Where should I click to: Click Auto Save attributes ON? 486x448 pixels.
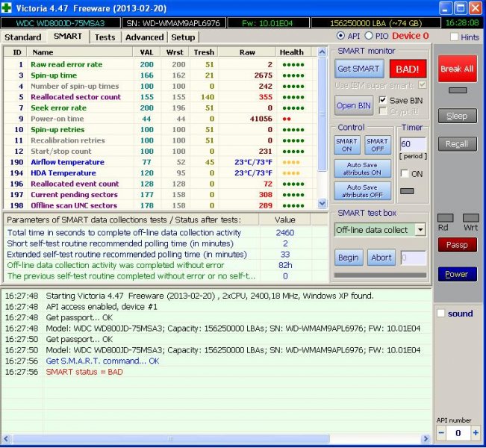[362, 169]
